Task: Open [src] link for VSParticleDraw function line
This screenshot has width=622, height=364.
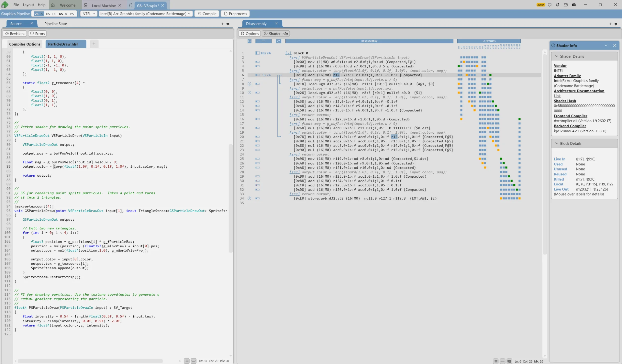Action: tap(294, 57)
